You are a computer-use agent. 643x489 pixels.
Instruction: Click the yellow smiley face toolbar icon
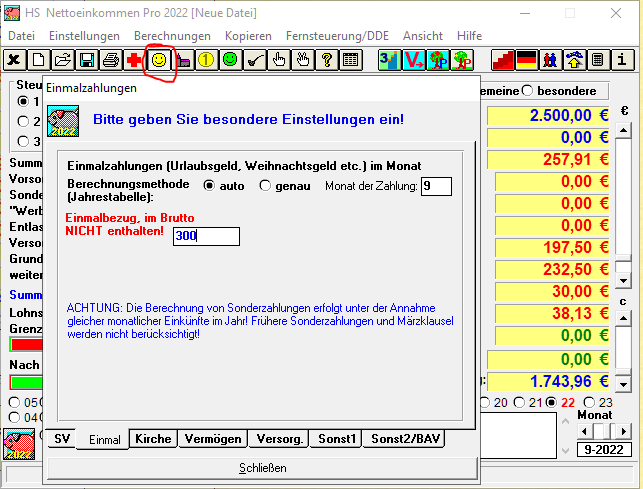click(158, 60)
